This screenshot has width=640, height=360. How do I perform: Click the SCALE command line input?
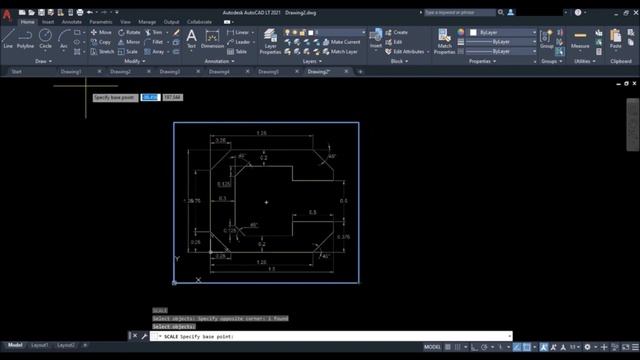point(331,336)
